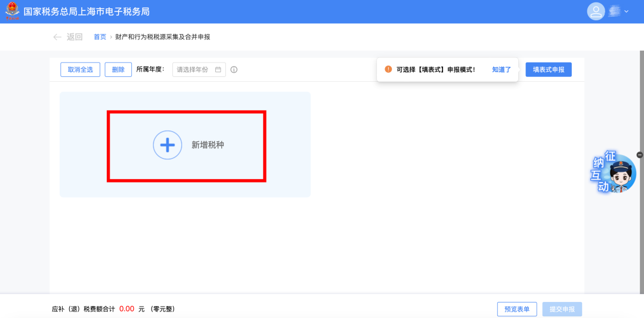Select the 0.00 total tax amount
The width and height of the screenshot is (644, 318).
point(127,309)
